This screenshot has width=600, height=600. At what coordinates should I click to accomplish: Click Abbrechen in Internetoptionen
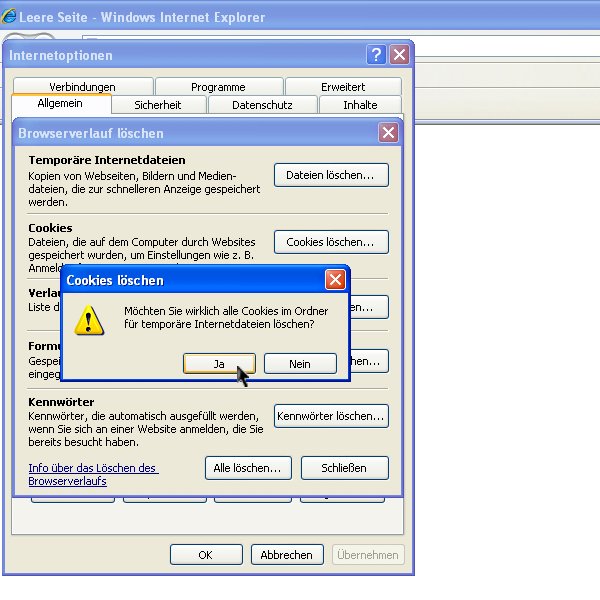(x=287, y=554)
